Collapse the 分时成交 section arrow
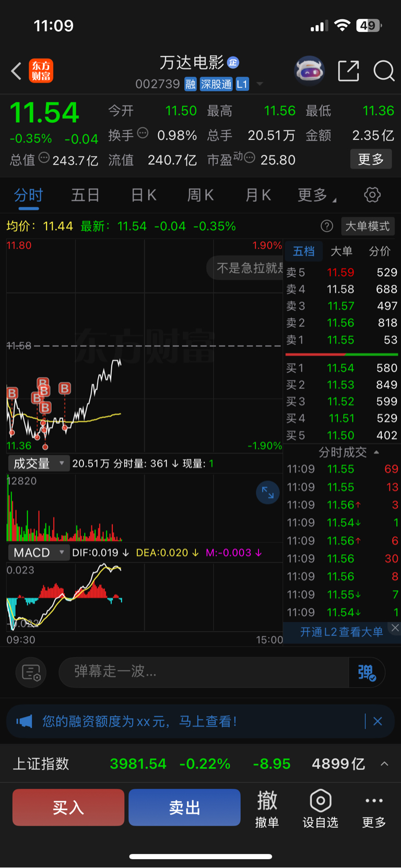 click(376, 452)
